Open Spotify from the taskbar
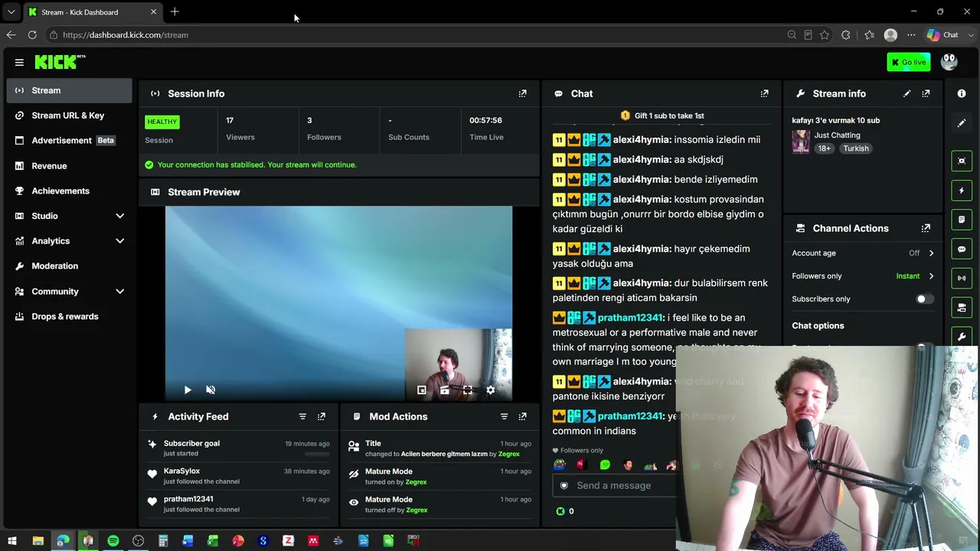This screenshot has height=551, width=980. tap(113, 541)
